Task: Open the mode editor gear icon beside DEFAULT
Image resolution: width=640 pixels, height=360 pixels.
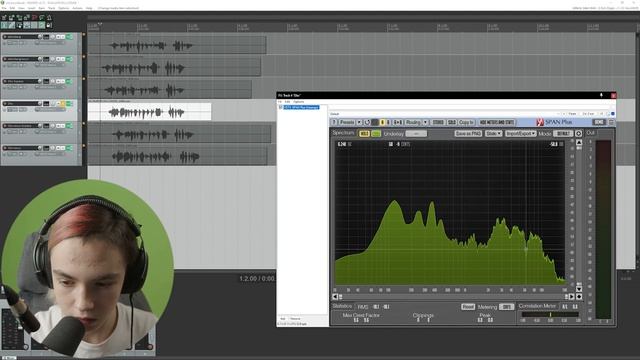Action: (578, 133)
